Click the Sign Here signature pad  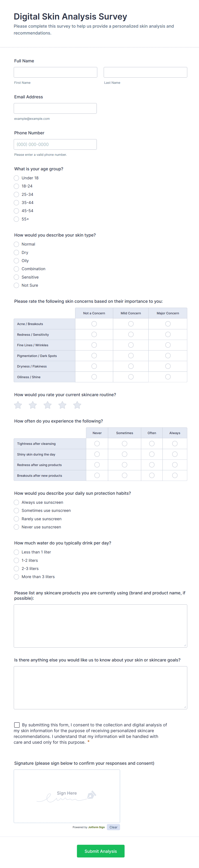[67, 796]
